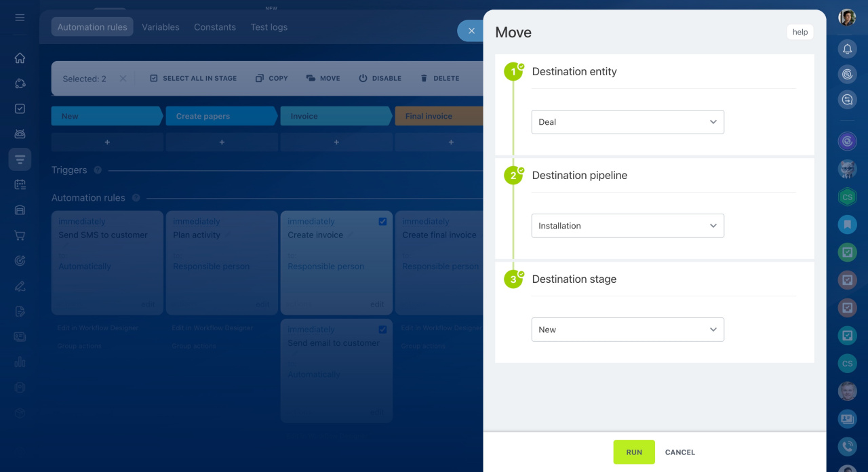The width and height of the screenshot is (868, 472).
Task: Uncheck the Create invoice rule checkbox
Action: [x=382, y=222]
